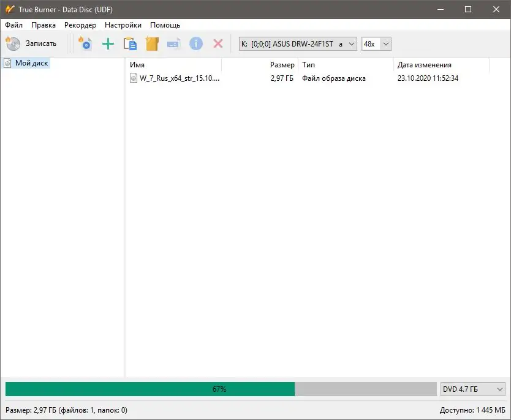
Task: Open properties via blue info icon
Action: tap(196, 43)
